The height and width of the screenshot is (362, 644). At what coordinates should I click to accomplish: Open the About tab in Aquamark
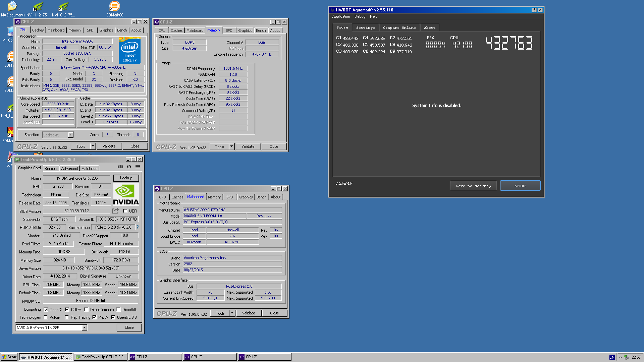(429, 28)
